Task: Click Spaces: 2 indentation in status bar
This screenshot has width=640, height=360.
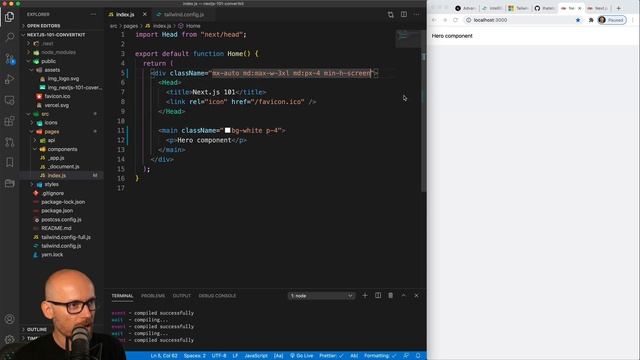Action: [x=194, y=356]
